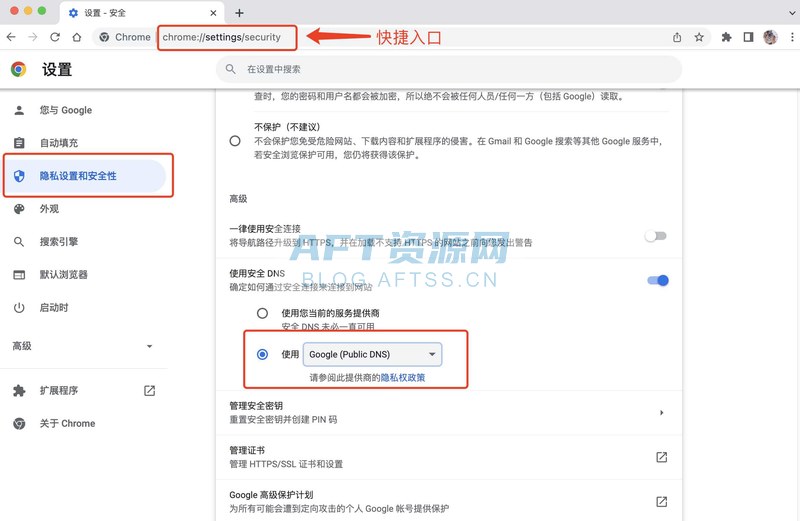Disable the 使用安全 DNS toggle
The image size is (800, 521).
click(658, 280)
